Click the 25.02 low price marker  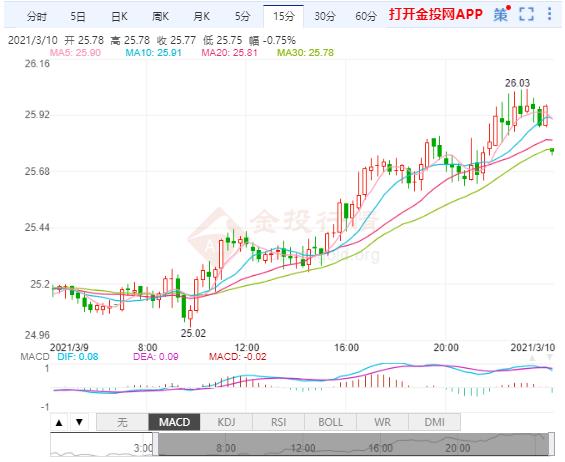coord(193,333)
